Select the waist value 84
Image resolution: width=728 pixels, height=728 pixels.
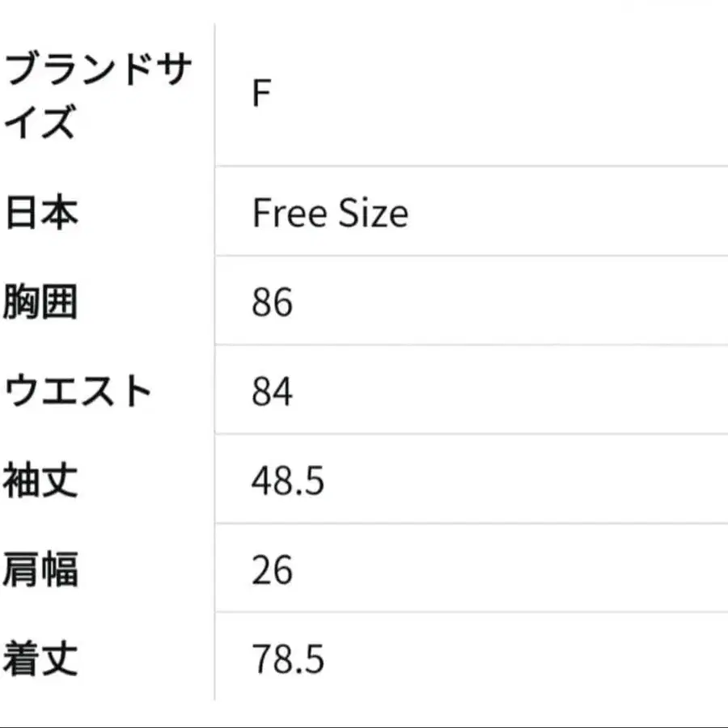click(x=272, y=392)
